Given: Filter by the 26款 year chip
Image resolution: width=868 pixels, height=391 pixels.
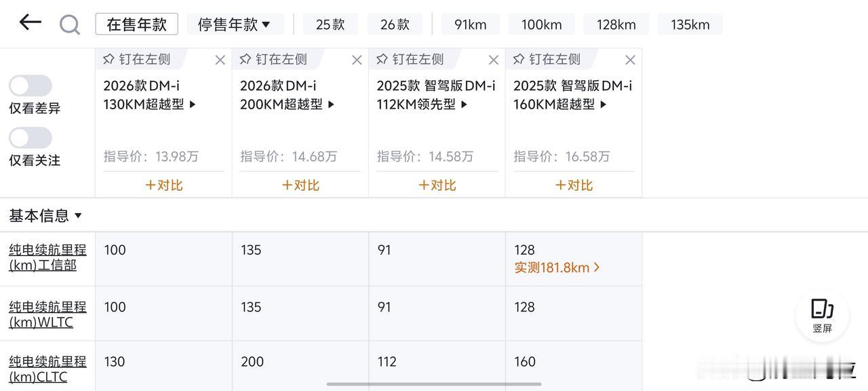Looking at the screenshot, I should (395, 24).
